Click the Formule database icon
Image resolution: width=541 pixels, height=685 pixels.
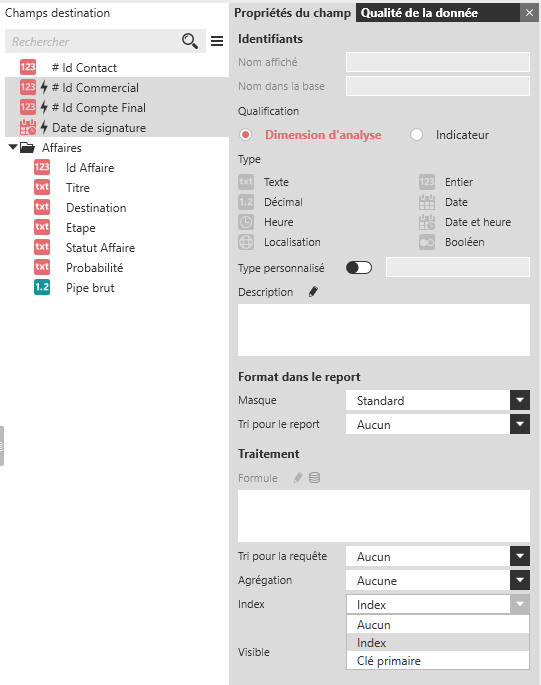tap(314, 477)
